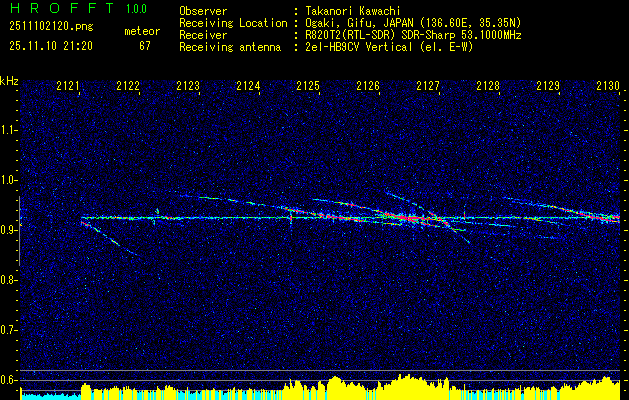Image resolution: width=629 pixels, height=400 pixels.
Task: Click the bright red echo cluster near 2127
Action: click(411, 219)
